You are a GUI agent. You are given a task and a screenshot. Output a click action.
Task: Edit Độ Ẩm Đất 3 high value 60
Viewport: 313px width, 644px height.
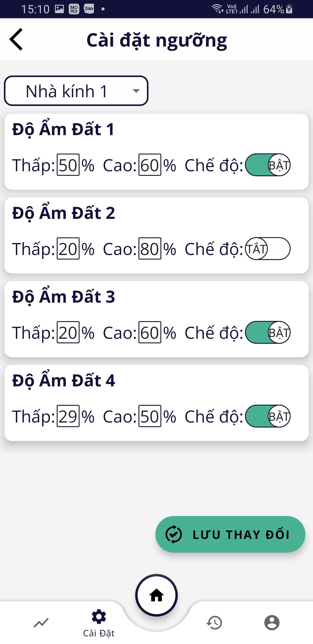click(150, 332)
